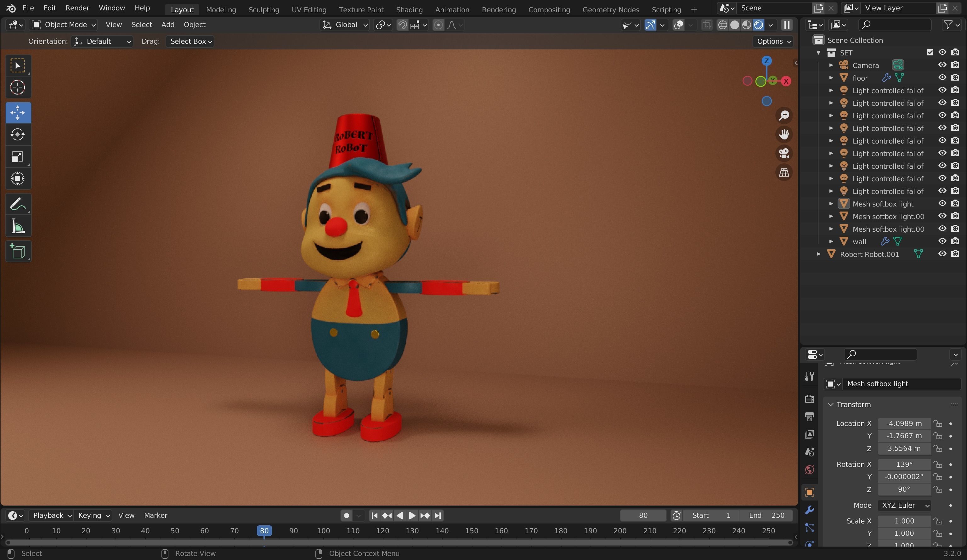Screen dimensions: 967x560
Task: Jump to the last frame
Action: 438,516
